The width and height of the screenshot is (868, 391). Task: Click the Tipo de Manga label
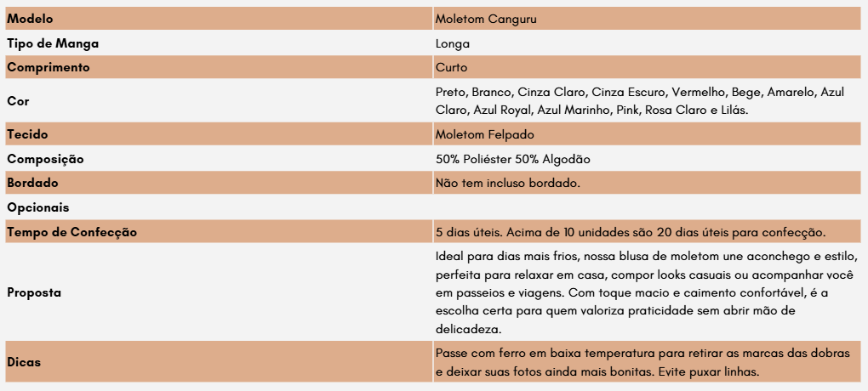(53, 43)
